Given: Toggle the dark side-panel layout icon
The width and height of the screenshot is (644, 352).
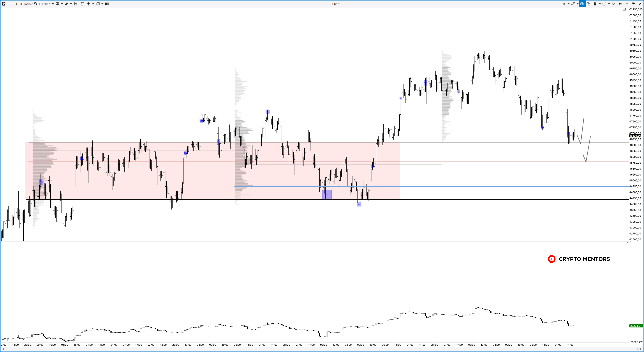Looking at the screenshot, I should coord(107,4).
